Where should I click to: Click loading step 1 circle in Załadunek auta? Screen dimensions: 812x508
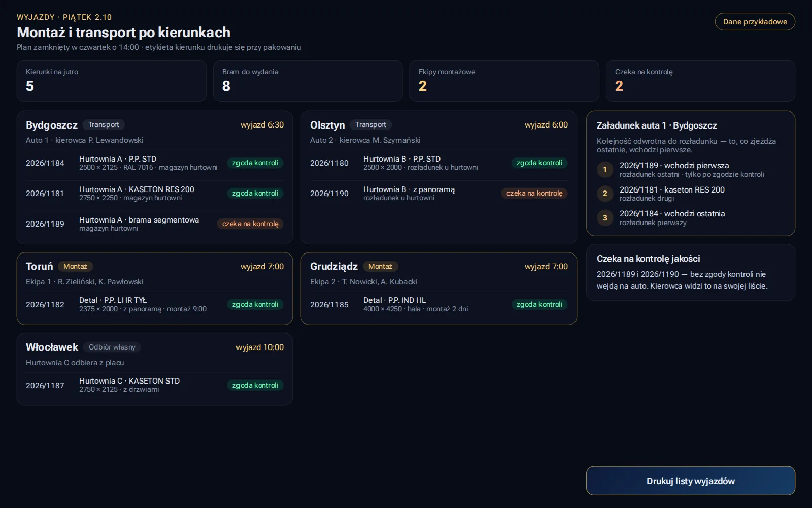605,170
